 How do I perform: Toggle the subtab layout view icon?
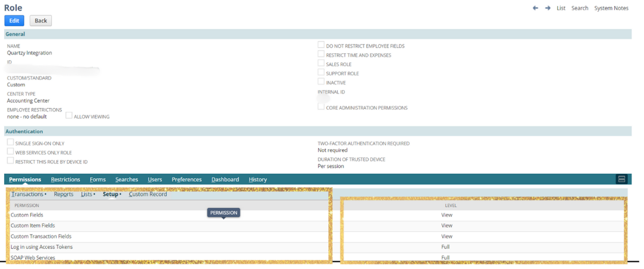point(622,179)
